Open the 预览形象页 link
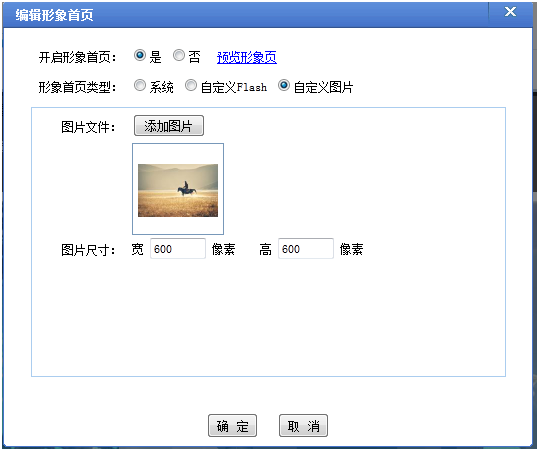This screenshot has height=451, width=539. click(x=246, y=57)
